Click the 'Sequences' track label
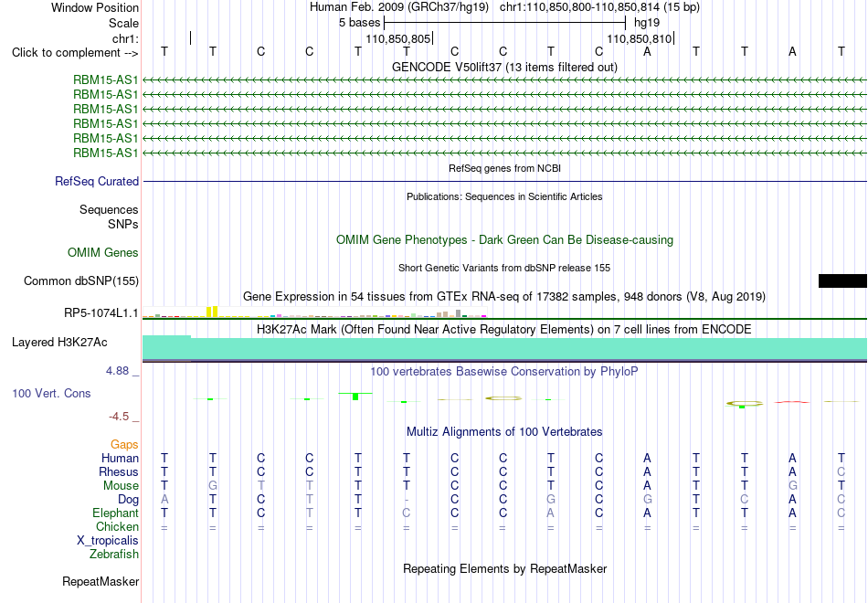 [x=109, y=209]
